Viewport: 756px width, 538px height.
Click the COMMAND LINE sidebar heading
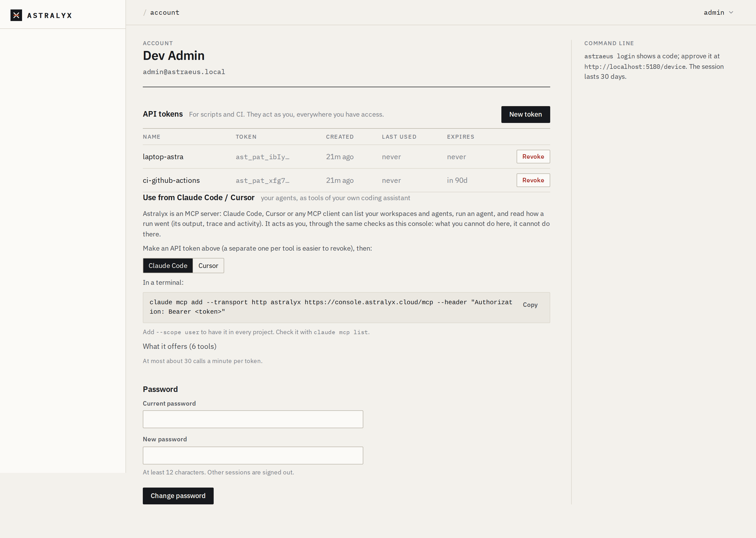click(x=609, y=43)
